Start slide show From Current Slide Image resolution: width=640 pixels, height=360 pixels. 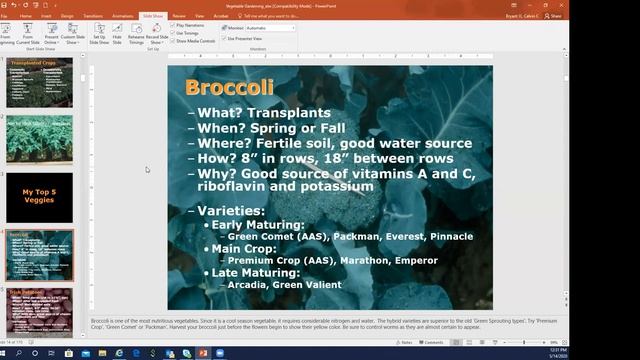pos(28,34)
